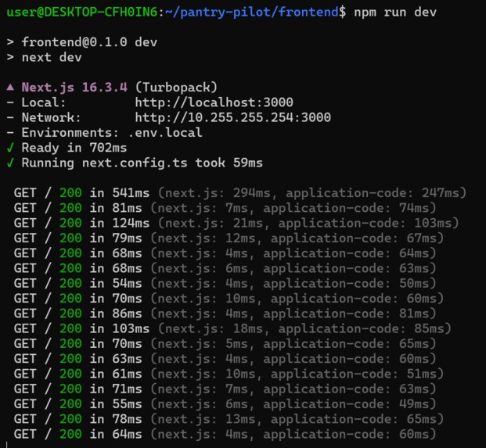Click the 'Environments:' label
The width and height of the screenshot is (486, 448).
[70, 133]
